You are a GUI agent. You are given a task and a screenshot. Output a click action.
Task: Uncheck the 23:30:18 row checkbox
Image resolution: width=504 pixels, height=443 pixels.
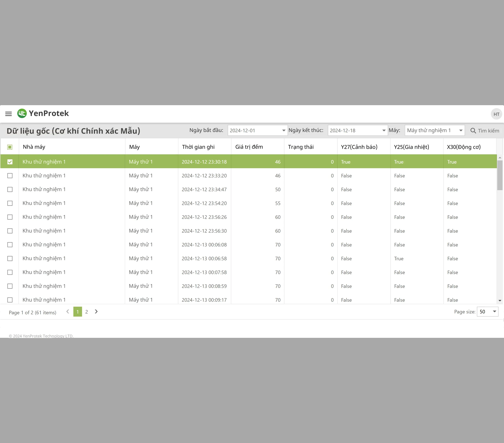tap(10, 162)
